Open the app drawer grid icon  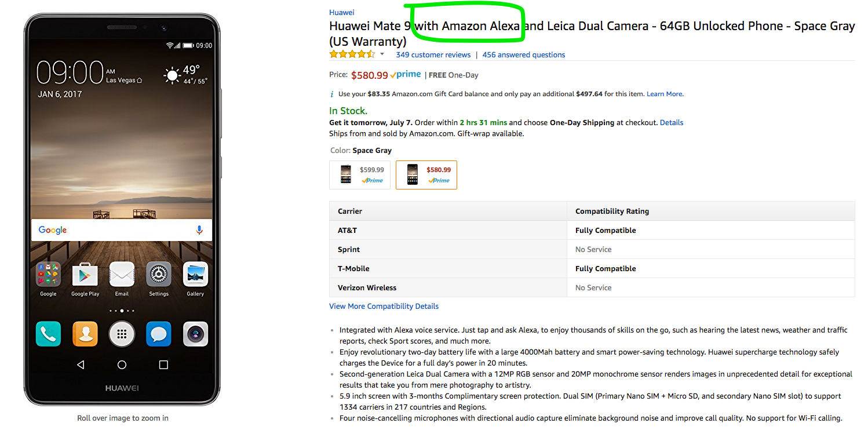(122, 334)
